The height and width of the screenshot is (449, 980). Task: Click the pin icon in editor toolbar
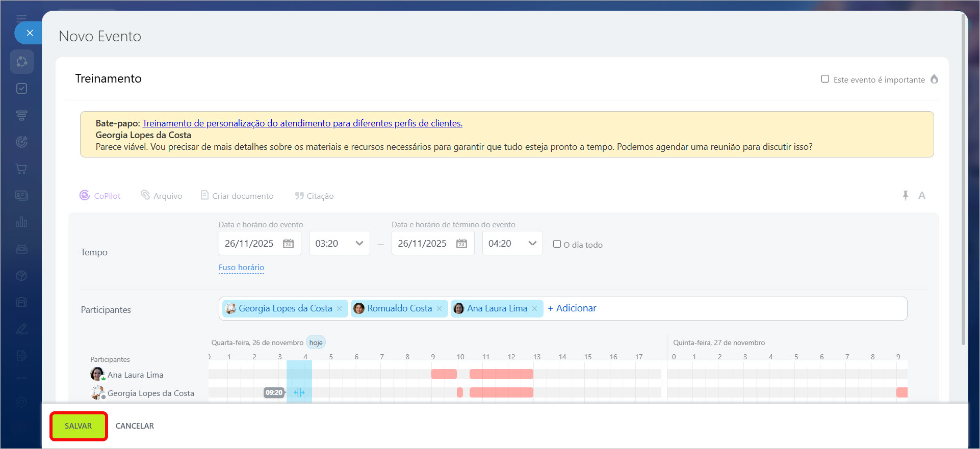905,196
